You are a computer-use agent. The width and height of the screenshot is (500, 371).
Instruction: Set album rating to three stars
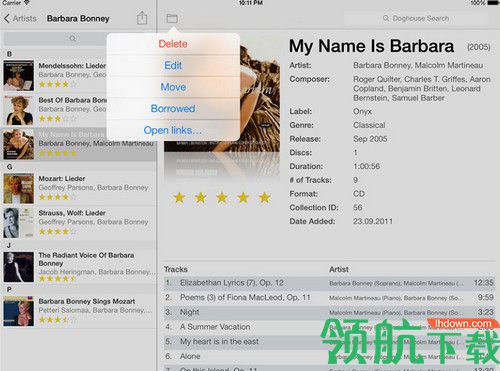click(x=222, y=197)
